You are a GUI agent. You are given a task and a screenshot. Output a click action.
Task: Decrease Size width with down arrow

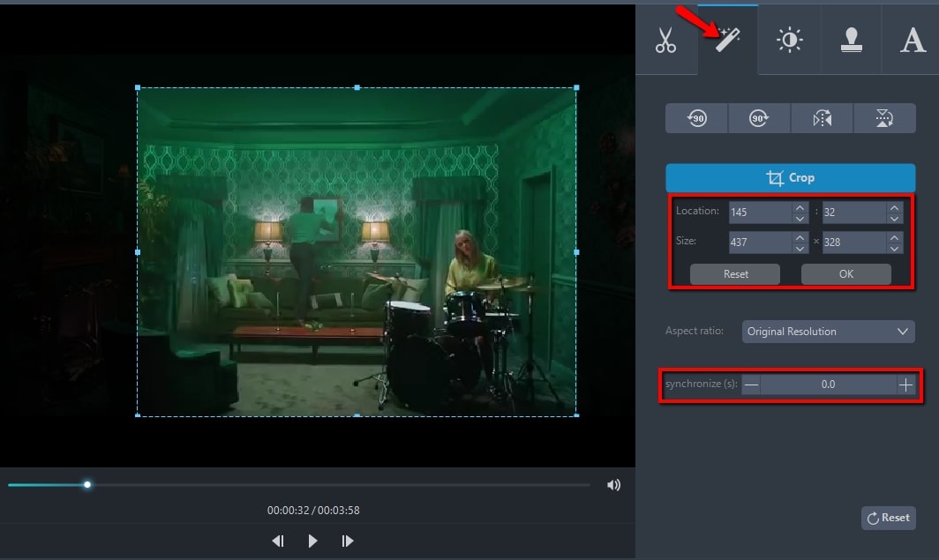tap(800, 248)
